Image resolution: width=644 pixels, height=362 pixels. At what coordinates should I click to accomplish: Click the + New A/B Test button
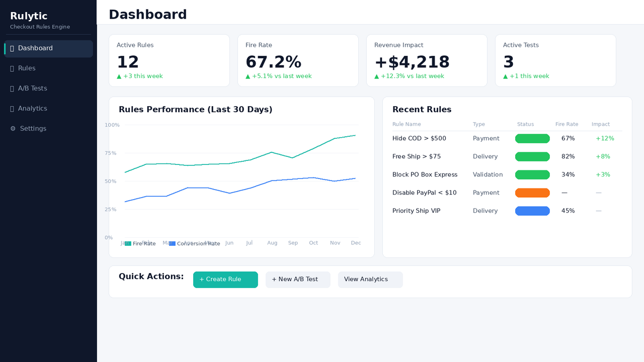(x=298, y=280)
